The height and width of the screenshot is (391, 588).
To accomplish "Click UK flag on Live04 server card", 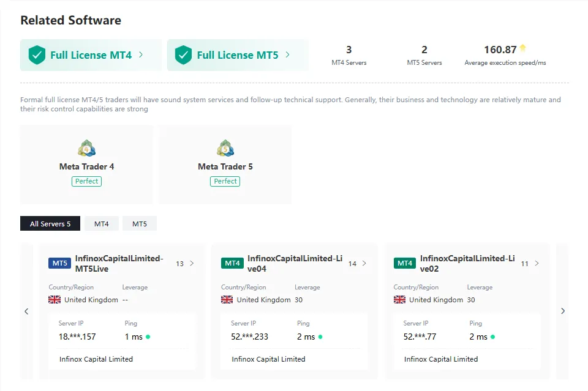I will point(227,300).
